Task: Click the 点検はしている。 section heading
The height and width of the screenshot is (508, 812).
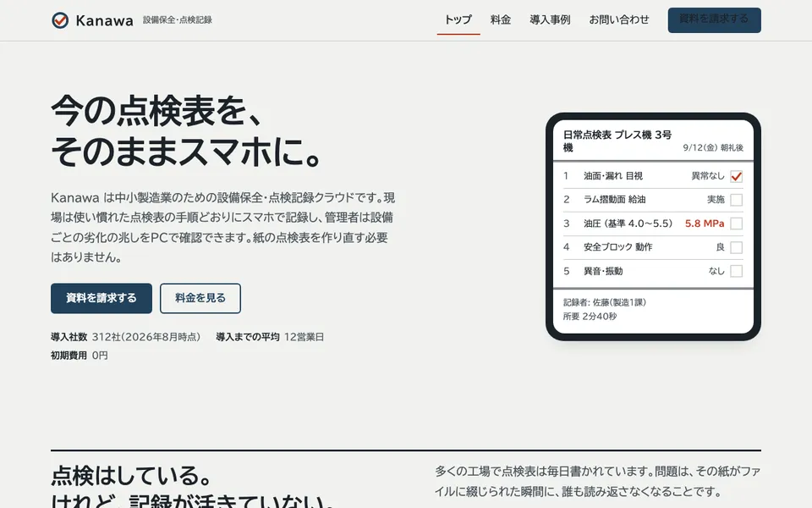Action: pyautogui.click(x=132, y=475)
